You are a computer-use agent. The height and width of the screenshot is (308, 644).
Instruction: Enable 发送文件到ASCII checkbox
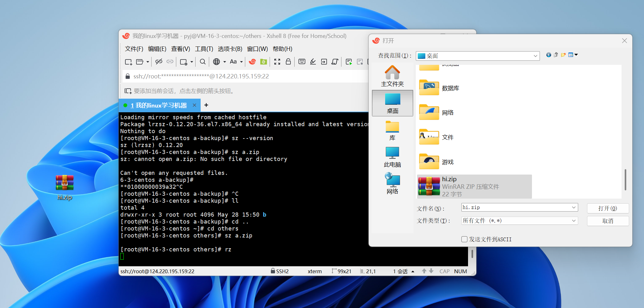[464, 239]
